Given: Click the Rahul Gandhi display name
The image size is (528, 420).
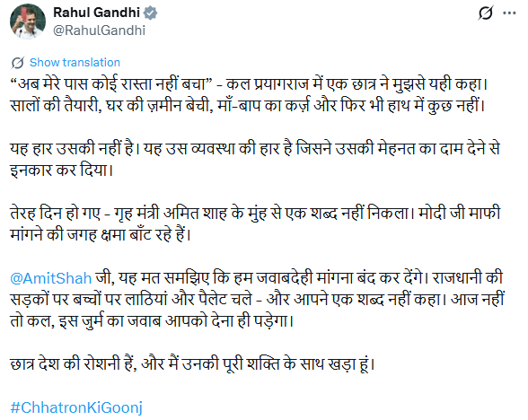Looking at the screenshot, I should pos(97,13).
